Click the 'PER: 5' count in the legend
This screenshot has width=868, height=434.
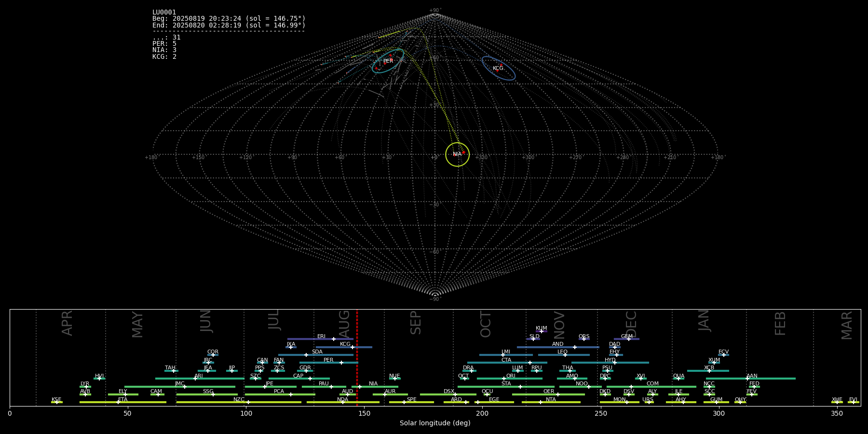(164, 44)
